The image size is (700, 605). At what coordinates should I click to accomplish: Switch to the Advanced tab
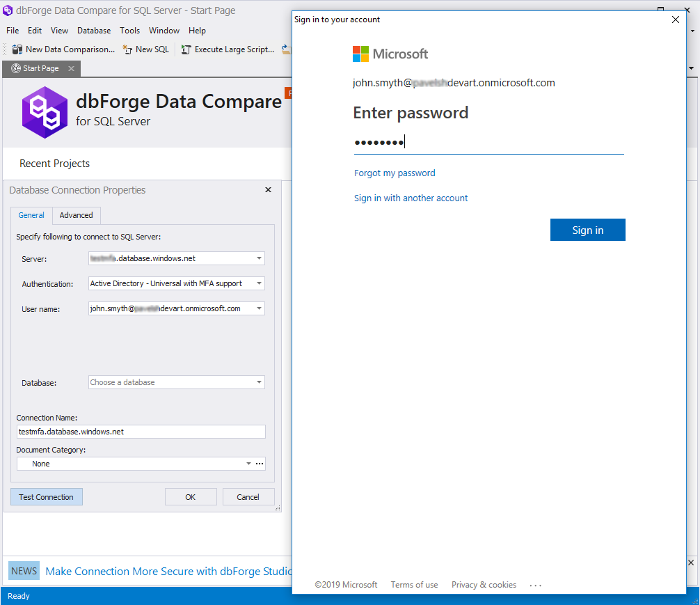click(76, 215)
